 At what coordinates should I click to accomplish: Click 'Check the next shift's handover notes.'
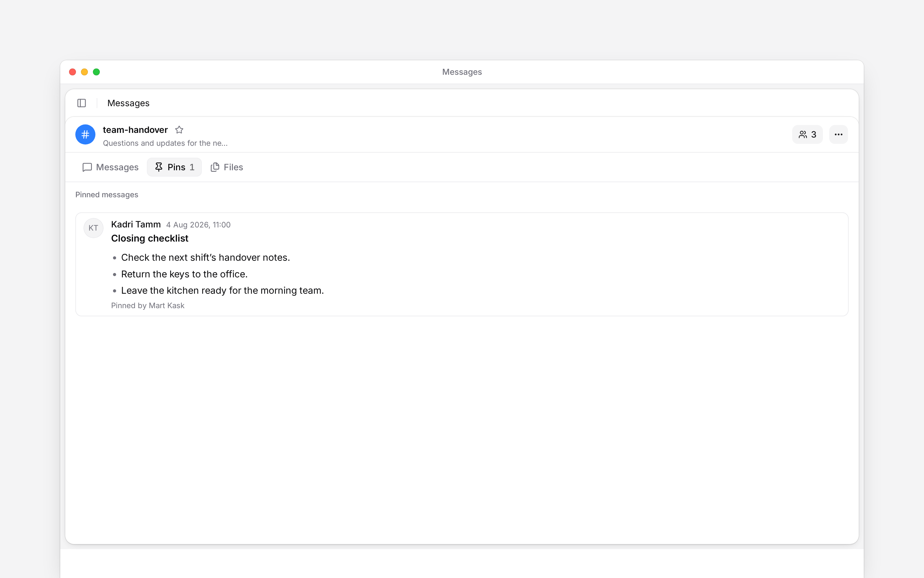click(x=205, y=258)
